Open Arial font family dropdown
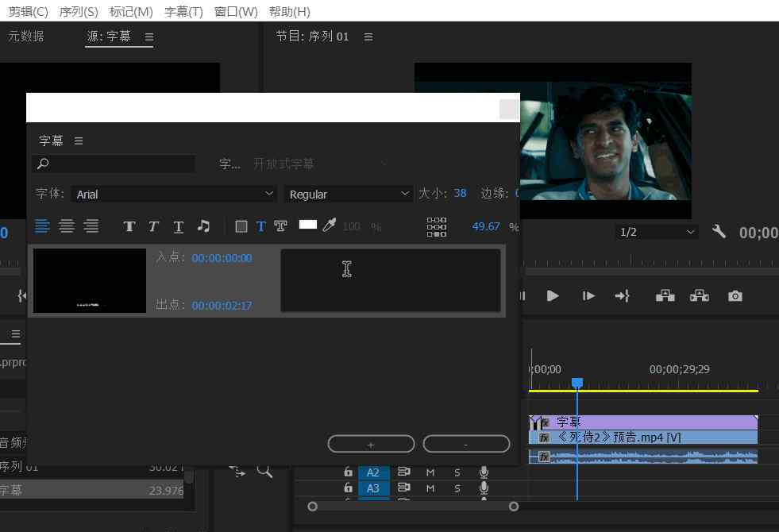779x532 pixels. coord(174,194)
